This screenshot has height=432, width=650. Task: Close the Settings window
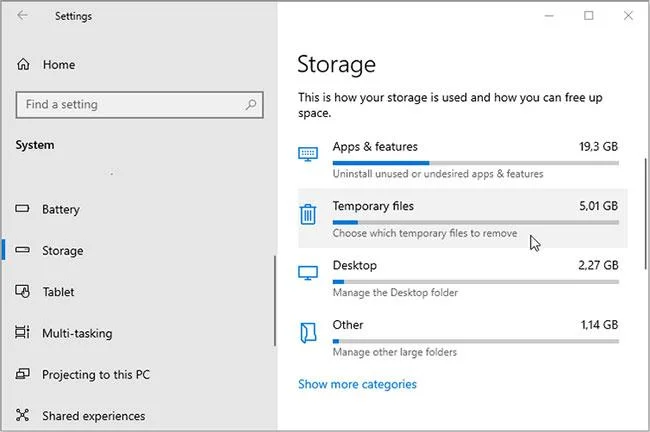pyautogui.click(x=628, y=16)
